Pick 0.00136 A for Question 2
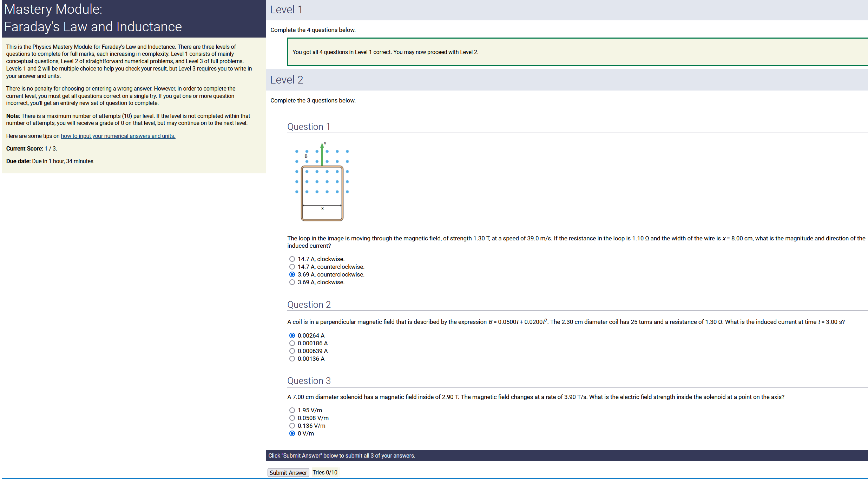The width and height of the screenshot is (868, 479). 292,359
